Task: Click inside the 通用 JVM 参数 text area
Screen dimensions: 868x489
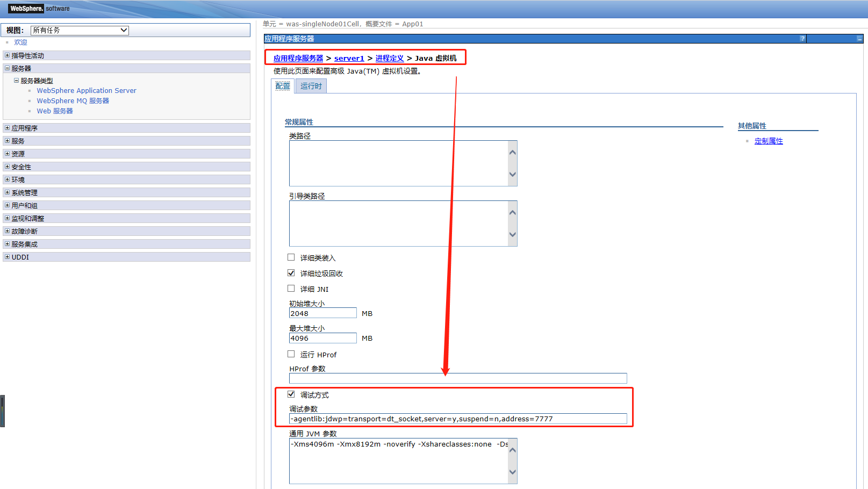Action: click(399, 461)
